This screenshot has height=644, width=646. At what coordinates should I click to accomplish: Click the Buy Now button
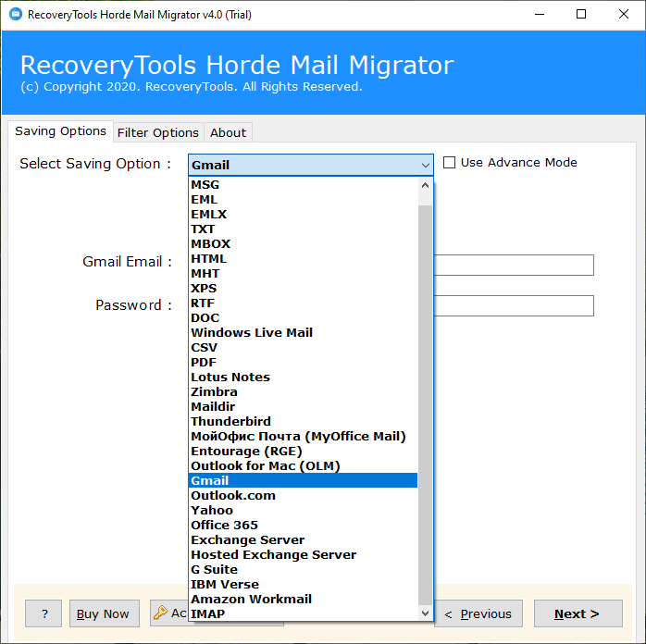tap(105, 614)
